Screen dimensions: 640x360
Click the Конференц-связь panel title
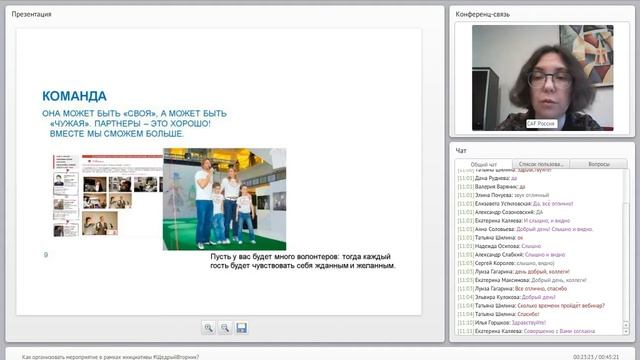482,14
